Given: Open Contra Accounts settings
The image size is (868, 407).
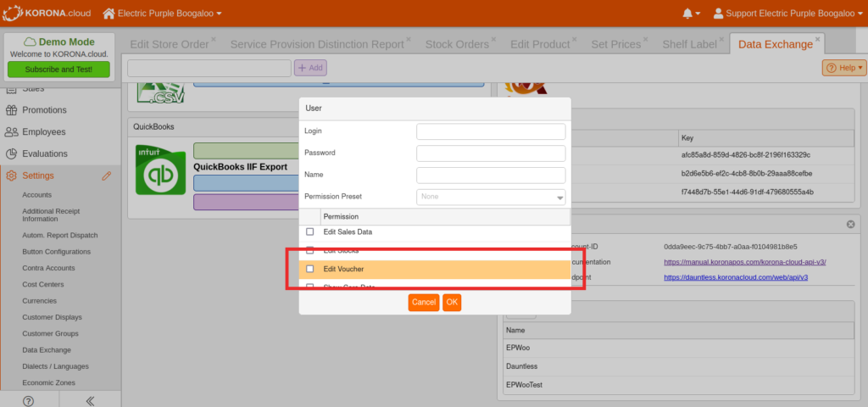Looking at the screenshot, I should click(x=48, y=268).
